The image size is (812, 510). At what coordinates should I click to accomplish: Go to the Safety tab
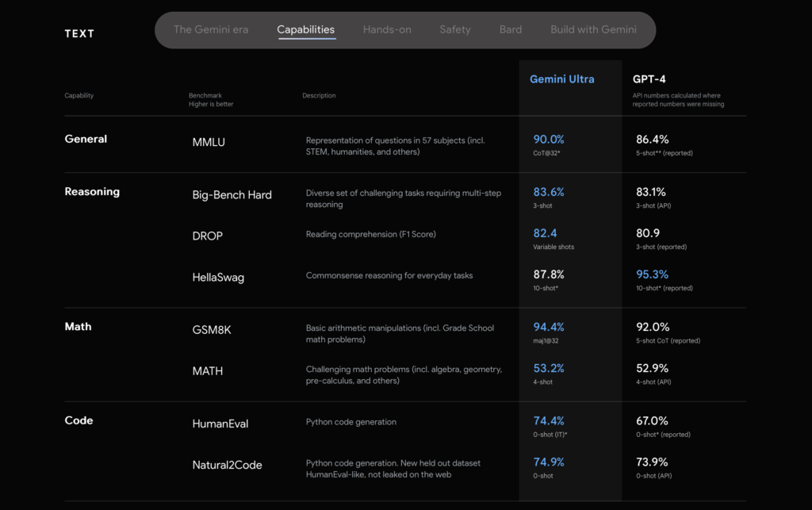(x=455, y=29)
